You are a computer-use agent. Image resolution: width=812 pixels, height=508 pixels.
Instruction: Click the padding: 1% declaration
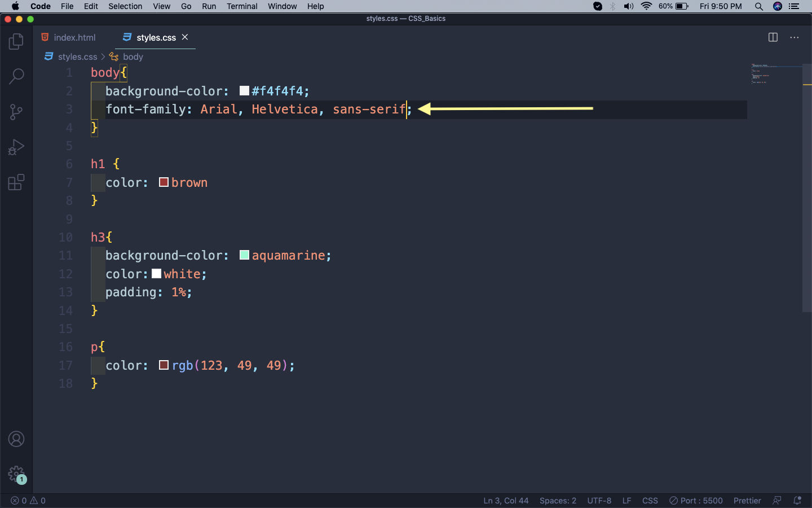point(149,292)
